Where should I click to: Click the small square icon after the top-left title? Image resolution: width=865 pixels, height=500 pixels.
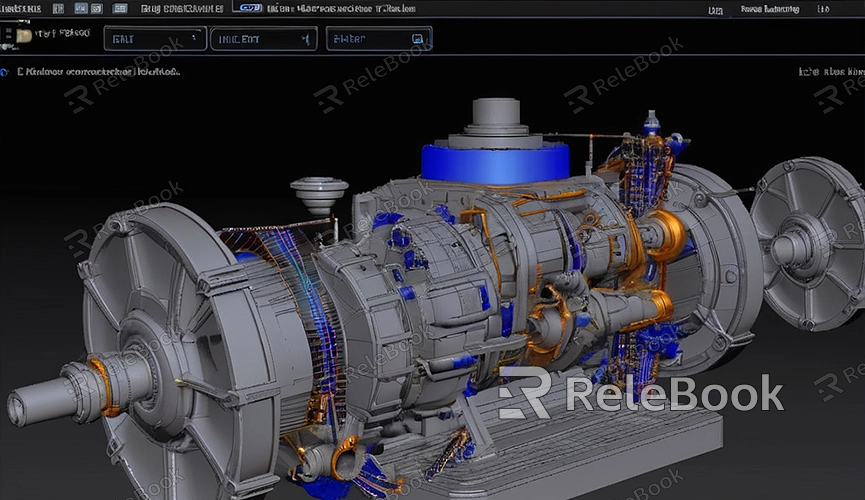pos(57,8)
